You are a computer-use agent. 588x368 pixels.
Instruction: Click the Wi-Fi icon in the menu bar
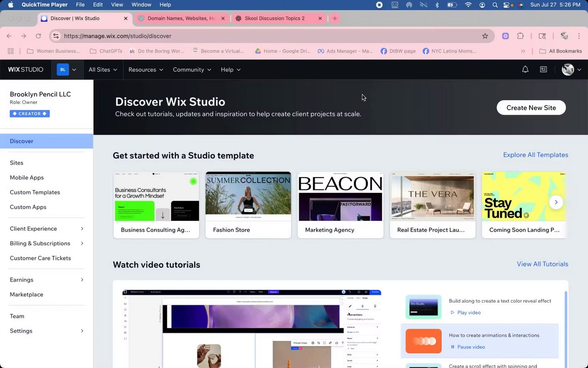coord(468,5)
